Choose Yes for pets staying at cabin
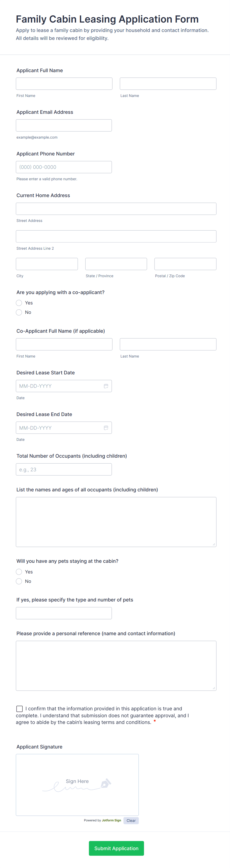Screen dimensions: 230x868 point(19,572)
